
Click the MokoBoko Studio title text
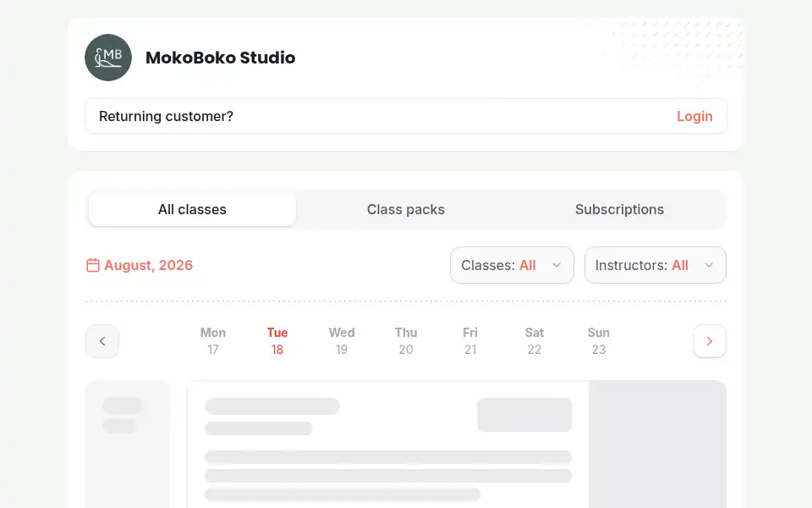220,58
